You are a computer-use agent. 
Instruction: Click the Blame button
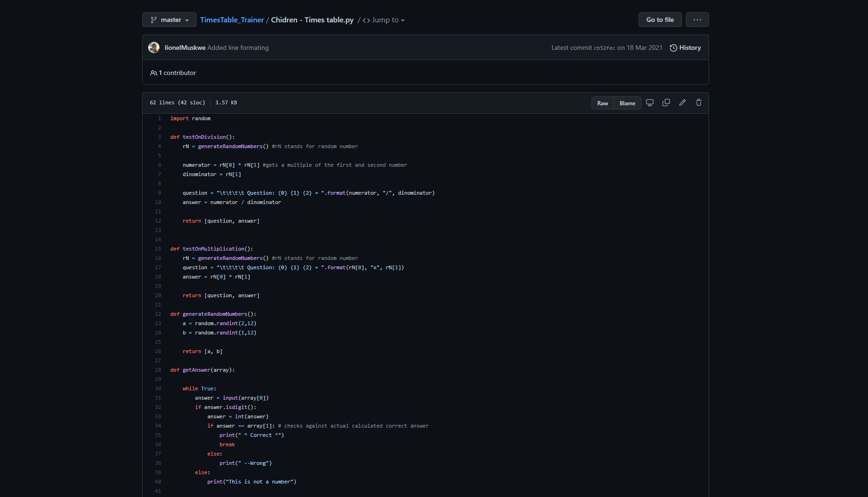627,103
